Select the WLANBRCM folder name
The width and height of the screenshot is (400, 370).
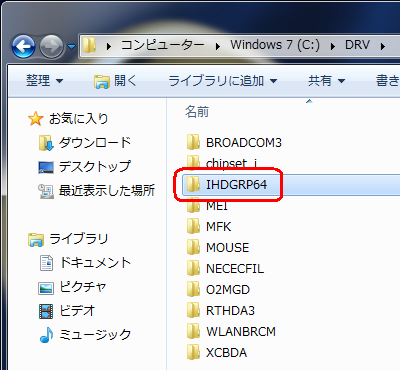tap(241, 332)
